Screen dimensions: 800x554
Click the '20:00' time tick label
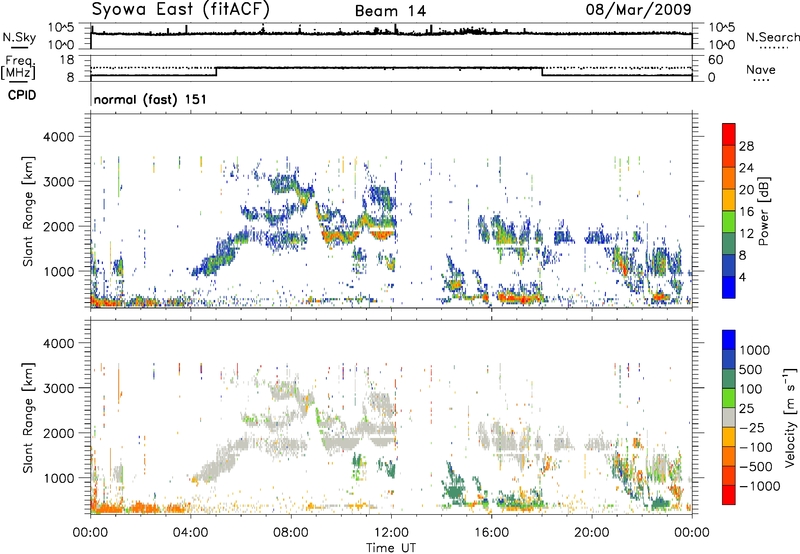(x=591, y=533)
